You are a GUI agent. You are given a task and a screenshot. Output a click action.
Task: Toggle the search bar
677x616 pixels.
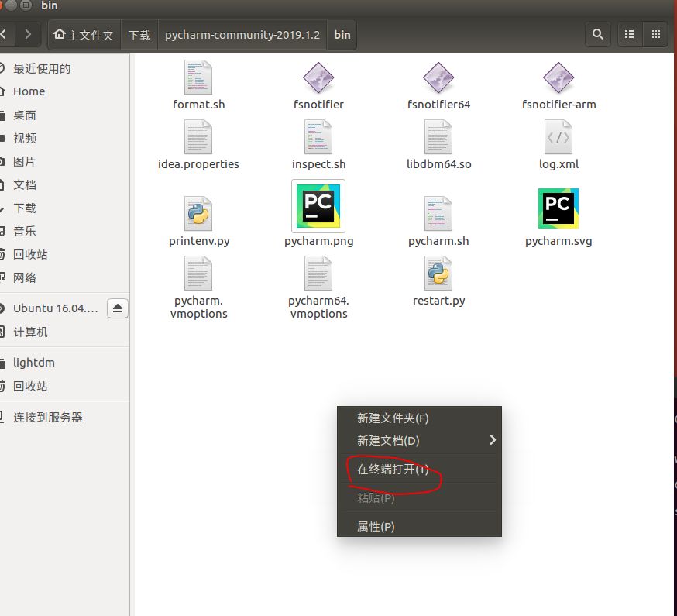point(597,34)
